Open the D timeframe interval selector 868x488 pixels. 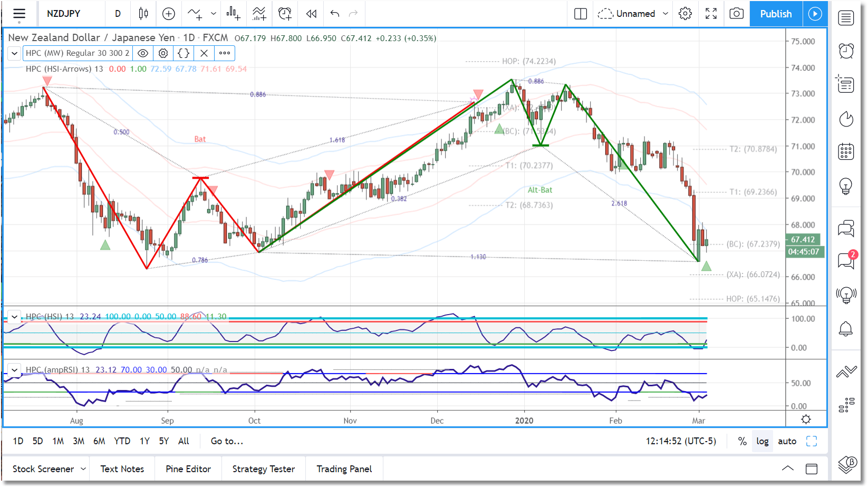(118, 14)
